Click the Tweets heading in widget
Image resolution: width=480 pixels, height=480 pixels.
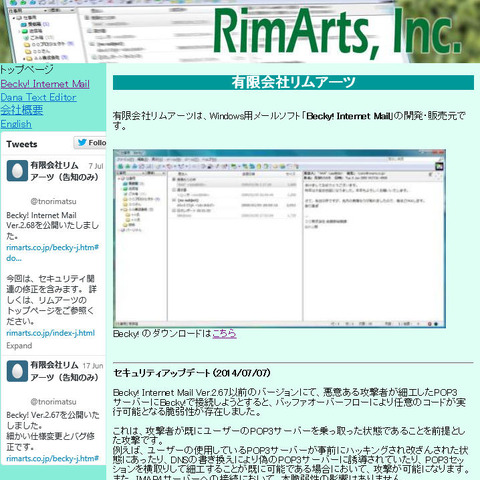click(22, 144)
